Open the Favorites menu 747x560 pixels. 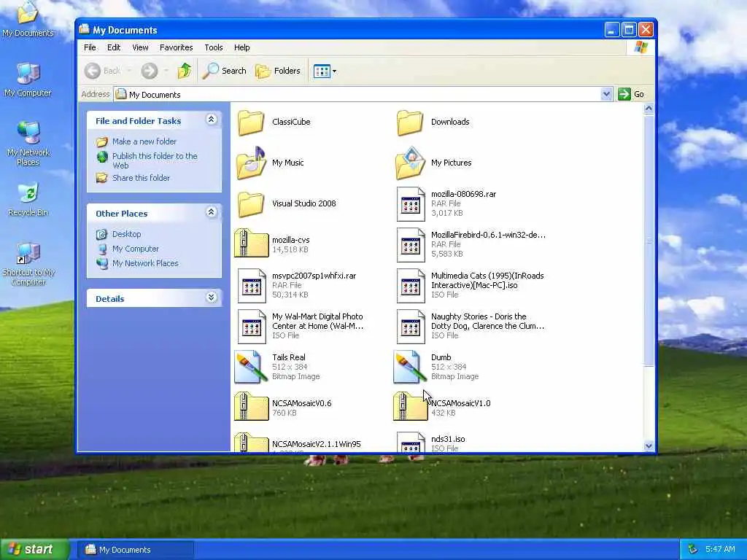tap(176, 47)
